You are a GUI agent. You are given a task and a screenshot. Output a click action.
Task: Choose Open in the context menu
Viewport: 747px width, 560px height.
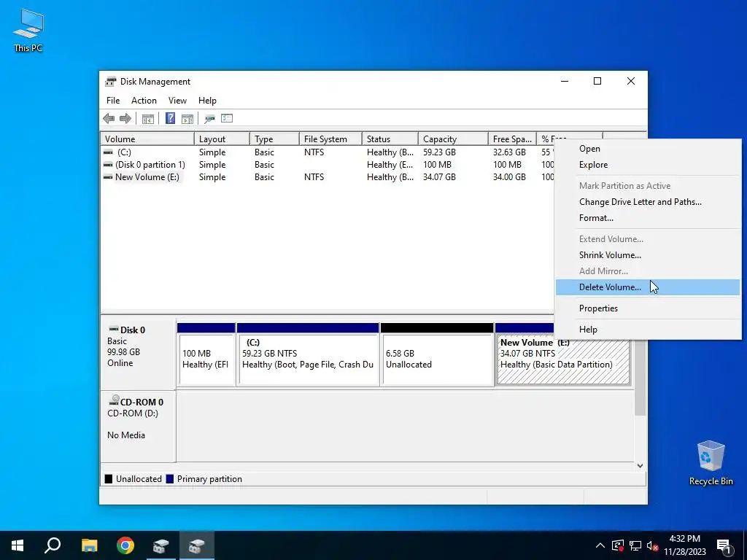648,149
